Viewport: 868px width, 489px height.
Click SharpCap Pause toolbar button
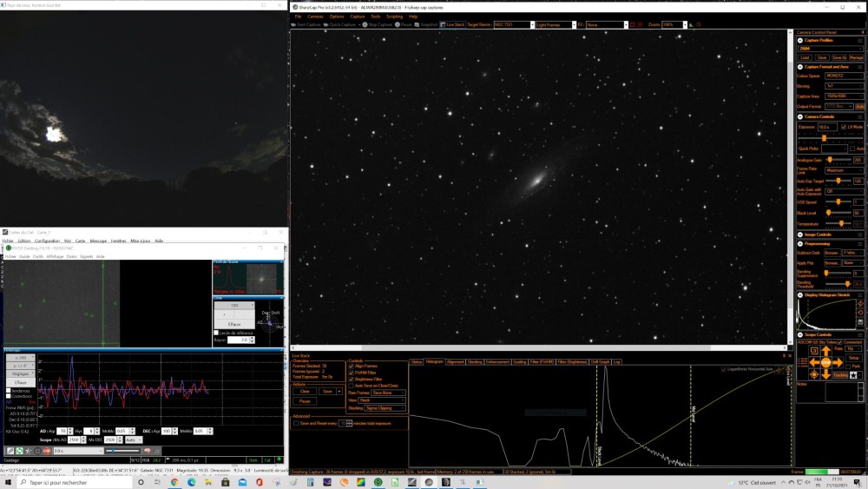point(404,25)
